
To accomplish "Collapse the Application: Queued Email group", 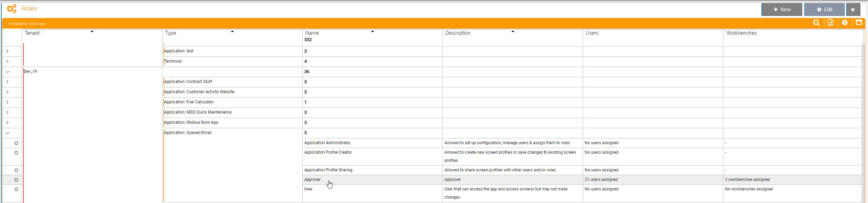I will [x=7, y=133].
